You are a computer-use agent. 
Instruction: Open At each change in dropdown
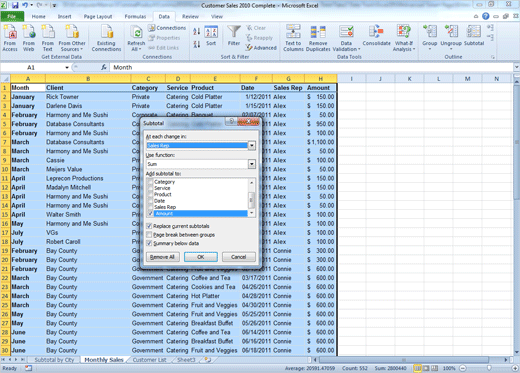click(x=252, y=146)
